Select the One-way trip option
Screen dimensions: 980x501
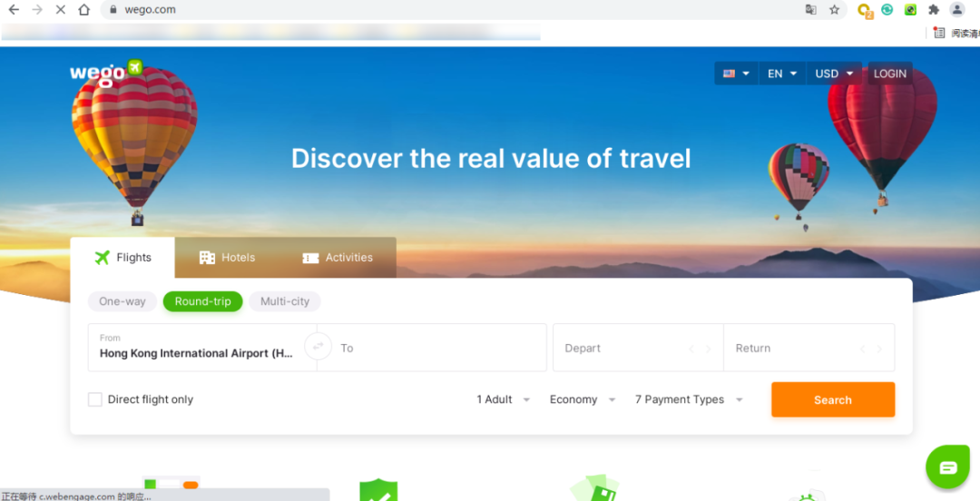point(122,301)
